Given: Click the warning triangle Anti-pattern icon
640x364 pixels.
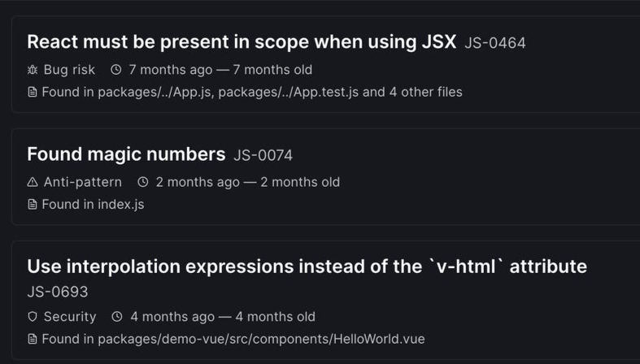Looking at the screenshot, I should (33, 182).
